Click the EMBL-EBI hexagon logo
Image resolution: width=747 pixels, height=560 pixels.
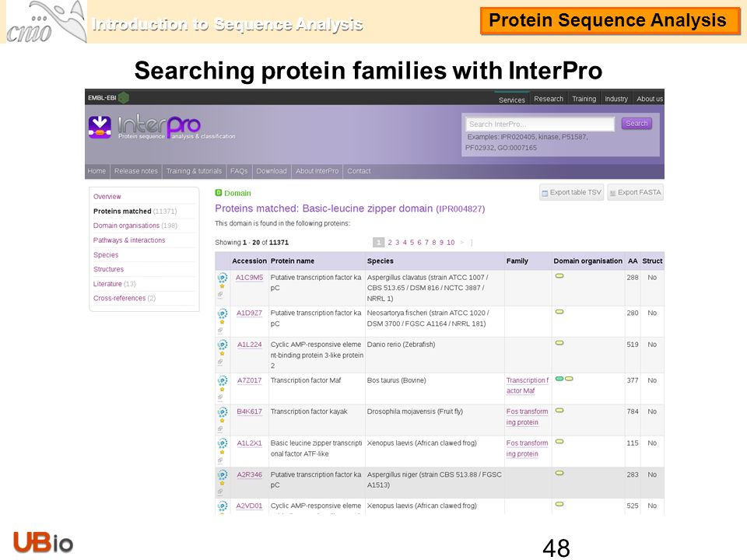124,98
